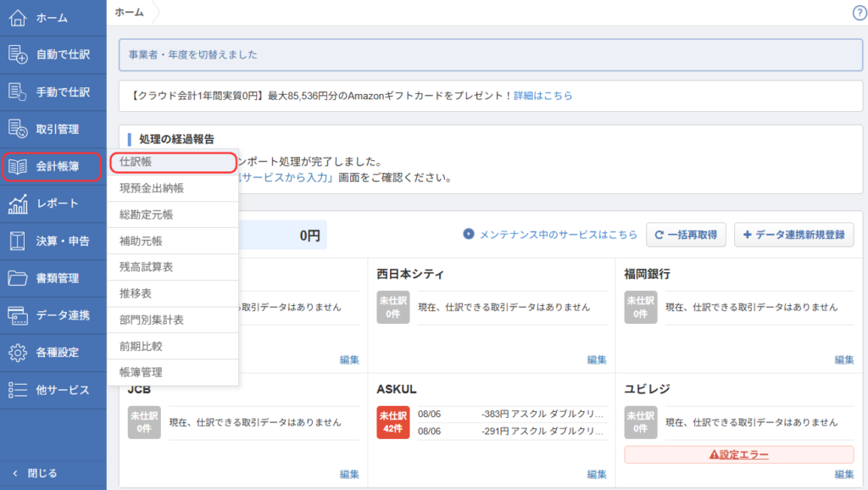Open the settings (各種設定) gear icon

click(18, 353)
